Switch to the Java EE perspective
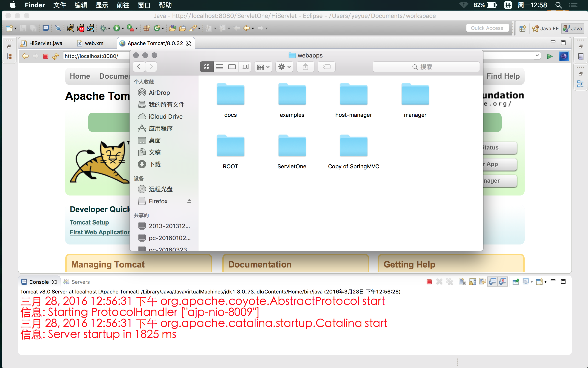Screen dimensions: 588x368 click(x=546, y=29)
